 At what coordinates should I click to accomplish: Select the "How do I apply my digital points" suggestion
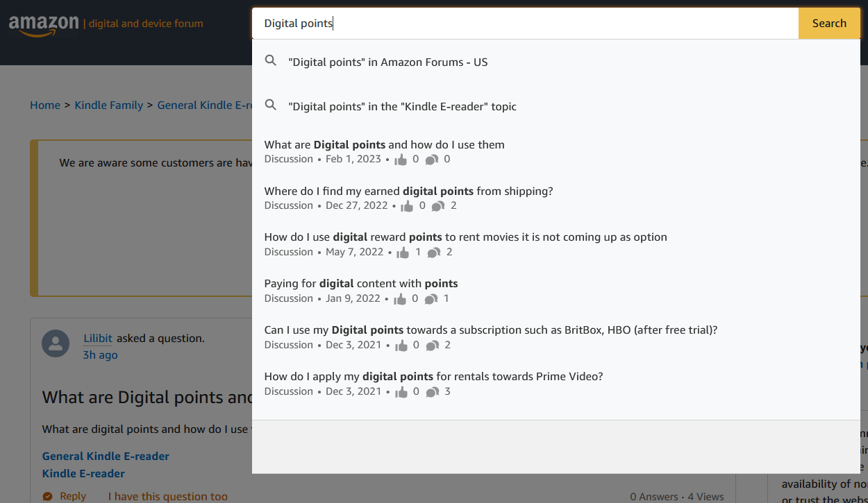433,376
